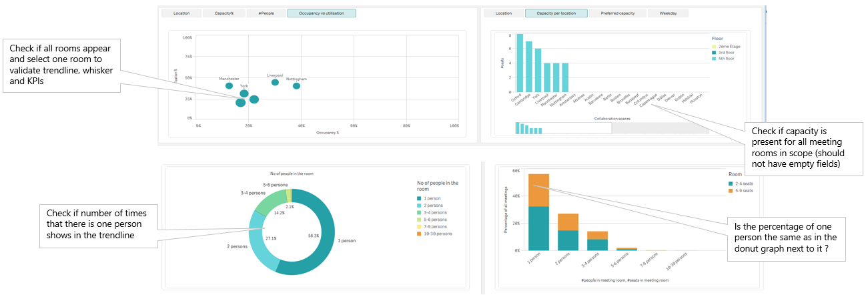868x295 pixels.
Task: Select the 5-6 persons donut sliver
Action: (x=289, y=195)
